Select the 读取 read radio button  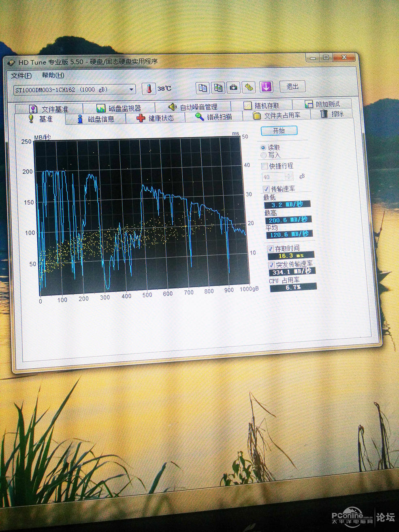click(263, 148)
